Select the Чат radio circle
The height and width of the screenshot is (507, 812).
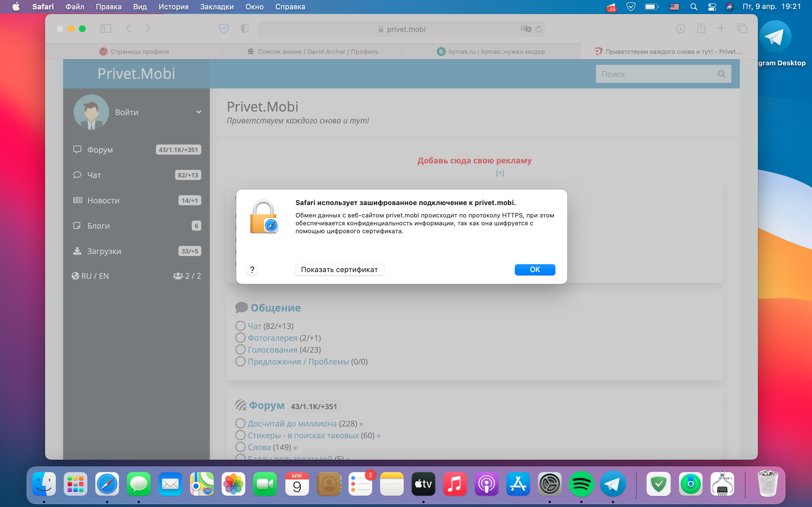(x=240, y=326)
